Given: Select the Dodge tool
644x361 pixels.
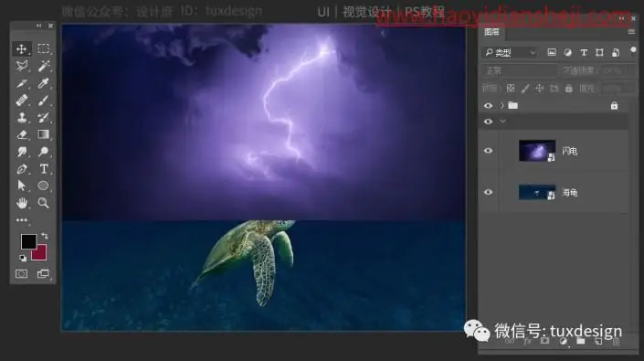Looking at the screenshot, I should point(43,152).
